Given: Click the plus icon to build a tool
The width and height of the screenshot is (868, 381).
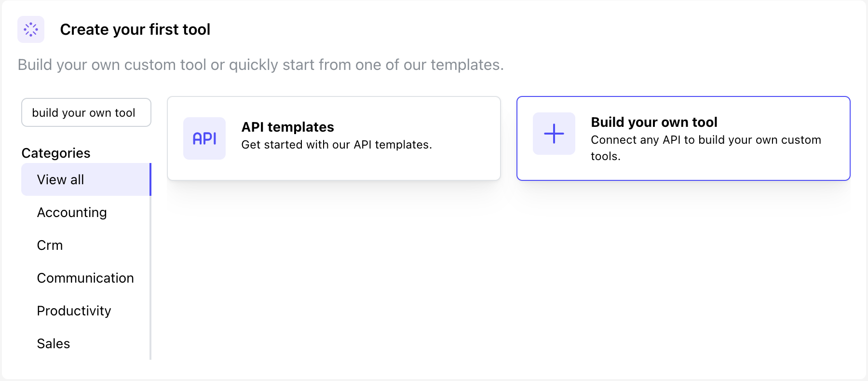Looking at the screenshot, I should [x=554, y=134].
